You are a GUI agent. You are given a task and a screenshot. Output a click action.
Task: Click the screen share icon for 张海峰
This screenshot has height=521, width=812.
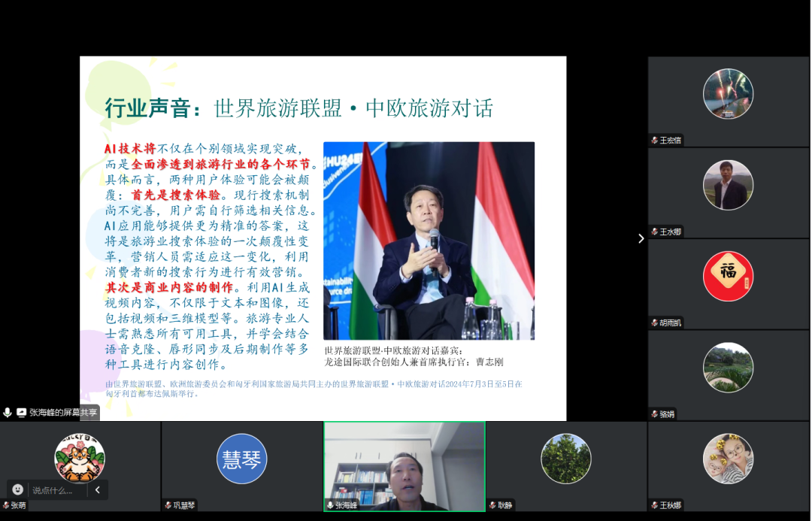tap(21, 413)
